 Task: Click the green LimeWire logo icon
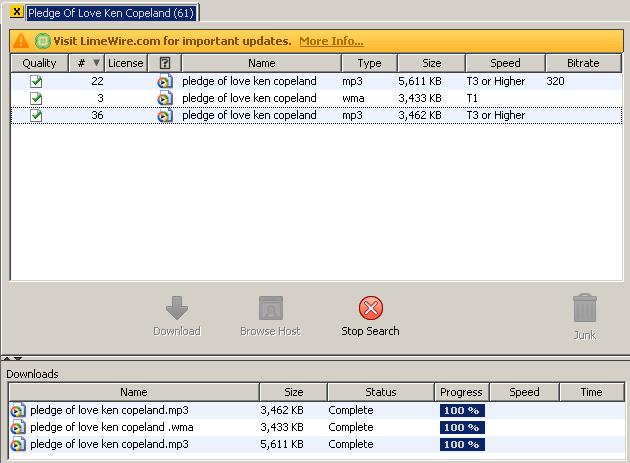pyautogui.click(x=43, y=41)
